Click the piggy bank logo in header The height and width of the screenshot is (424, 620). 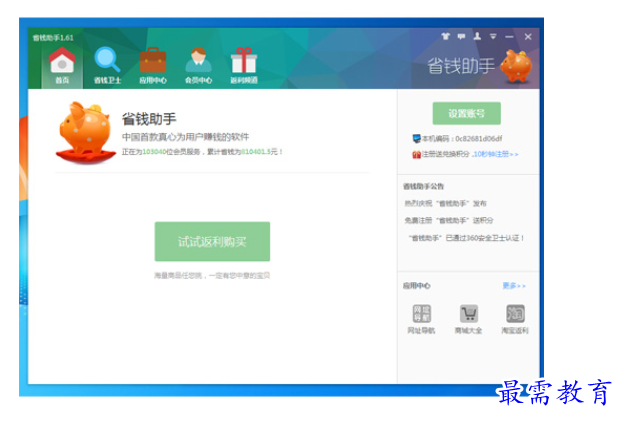point(516,66)
